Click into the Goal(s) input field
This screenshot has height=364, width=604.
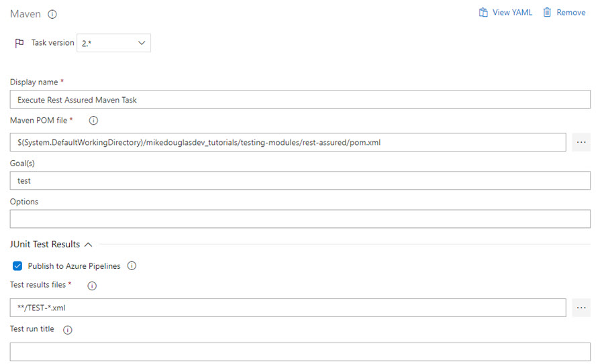pyautogui.click(x=300, y=180)
